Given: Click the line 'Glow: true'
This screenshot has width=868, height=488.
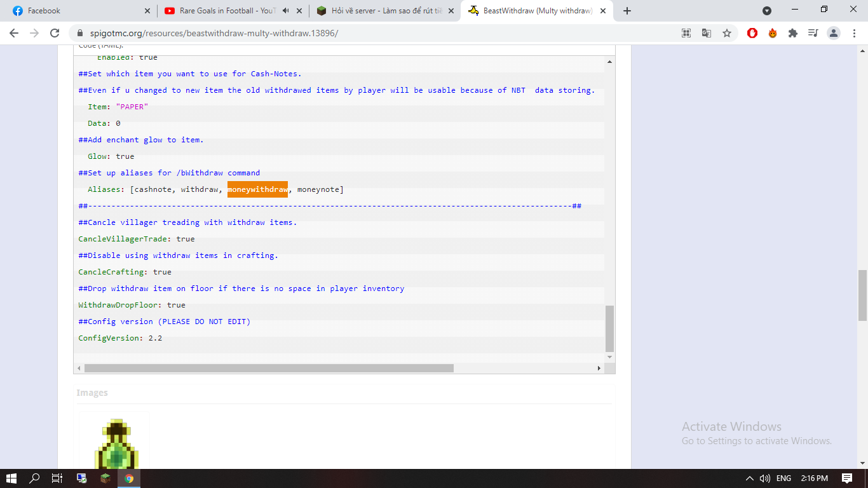Looking at the screenshot, I should tap(111, 156).
